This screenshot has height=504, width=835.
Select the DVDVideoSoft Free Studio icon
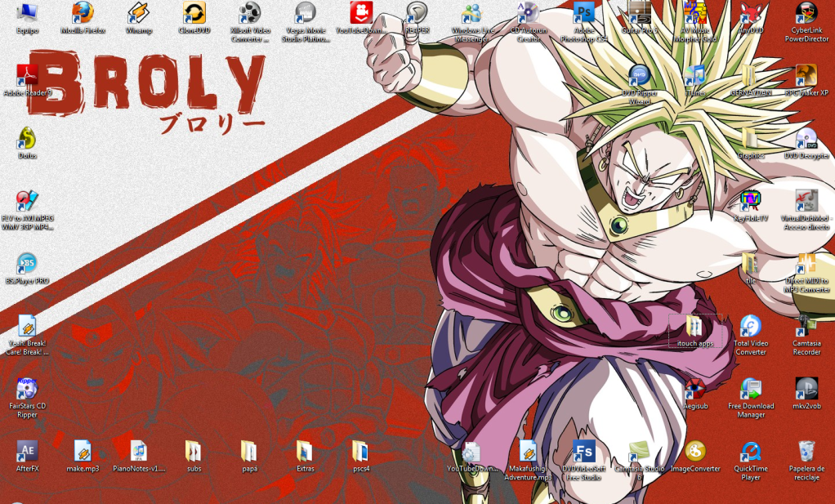coord(583,451)
